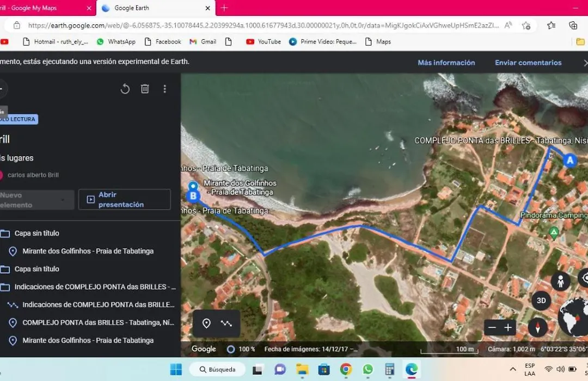Zoom out with the minus button

[x=492, y=328]
